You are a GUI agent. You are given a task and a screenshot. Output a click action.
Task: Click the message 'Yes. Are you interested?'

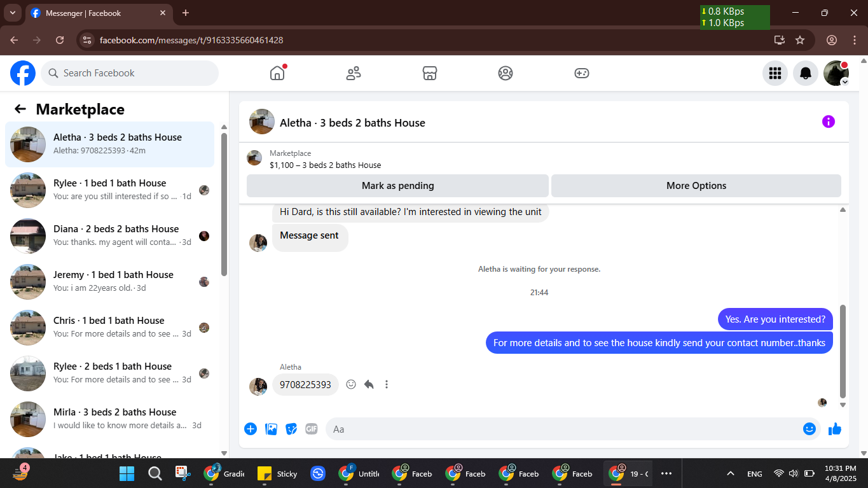(x=775, y=319)
